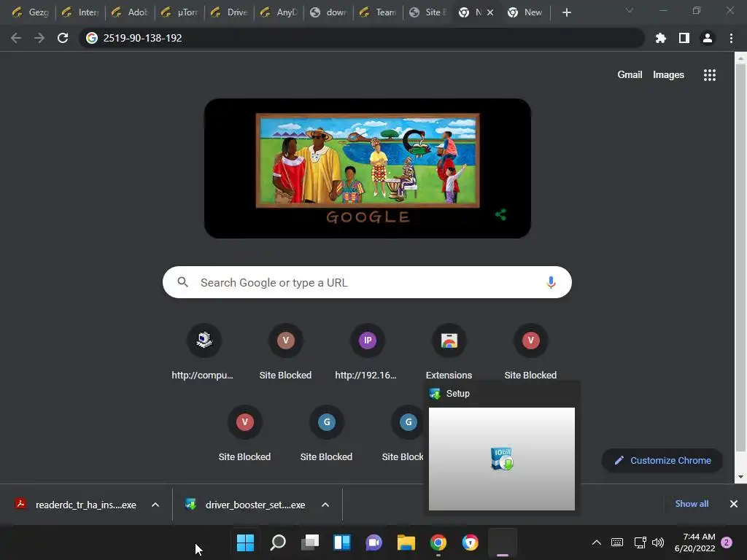The width and height of the screenshot is (747, 560).
Task: Open the Extensions puzzle icon in the toolbar
Action: [x=660, y=38]
